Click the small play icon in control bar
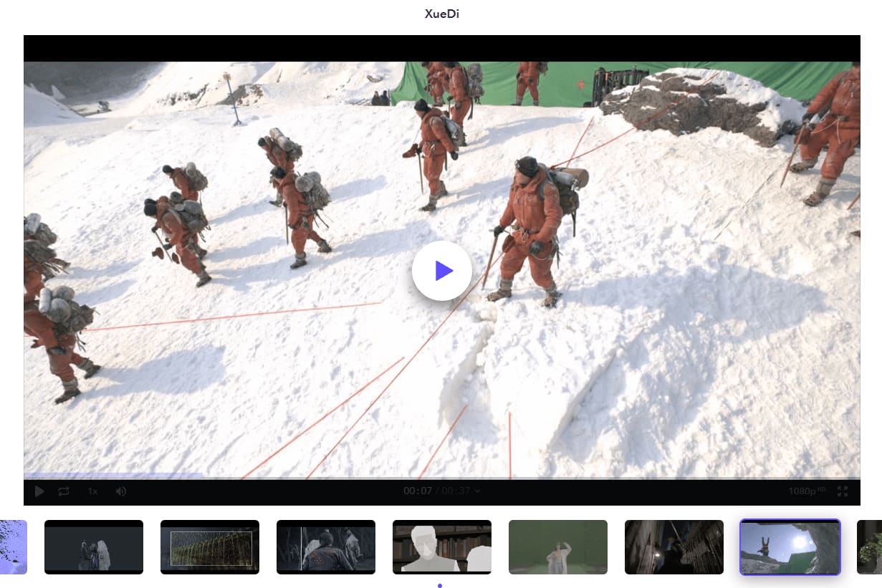This screenshot has height=588, width=882. click(x=39, y=491)
